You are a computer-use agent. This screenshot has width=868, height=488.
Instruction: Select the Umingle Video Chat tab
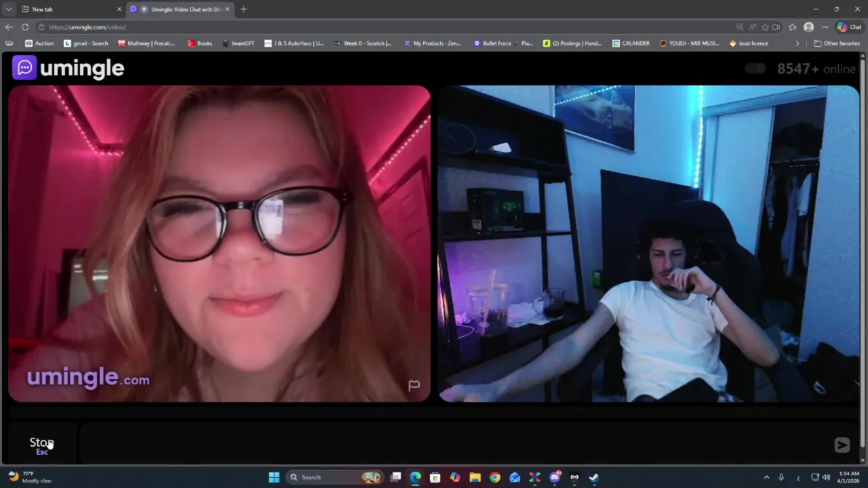click(x=180, y=9)
